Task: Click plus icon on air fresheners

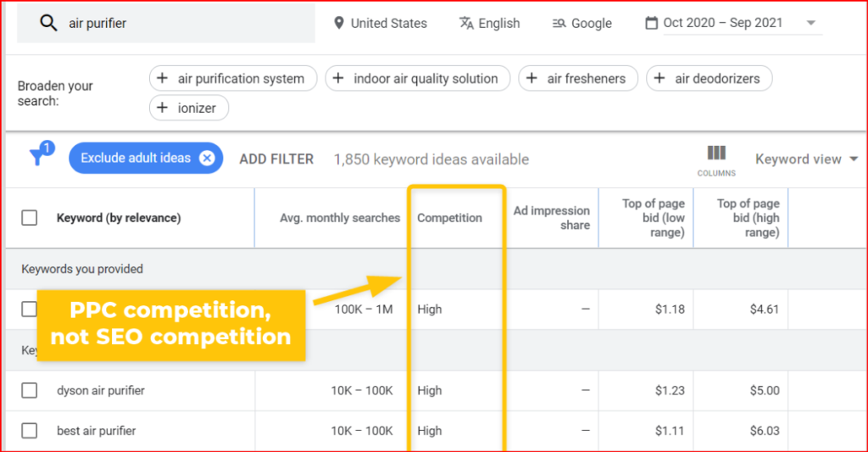Action: pos(531,78)
